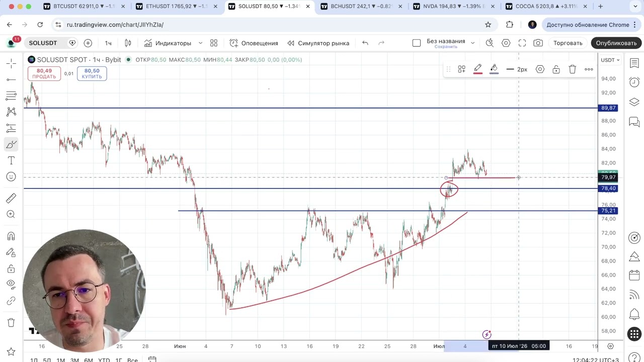Open drawing settings in floating toolbar
Viewport: 644px width, 362px height.
[540, 69]
